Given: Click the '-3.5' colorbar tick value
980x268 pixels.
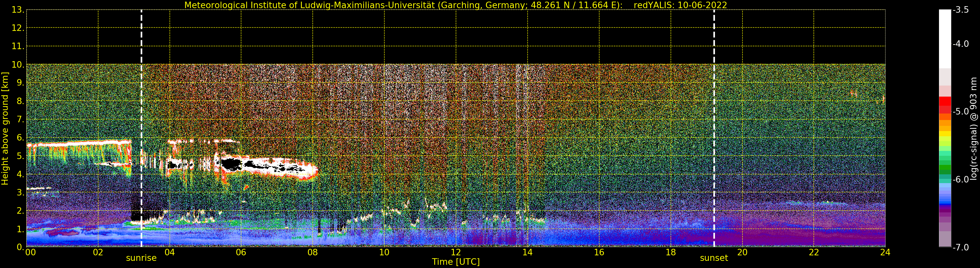Looking at the screenshot, I should [960, 10].
